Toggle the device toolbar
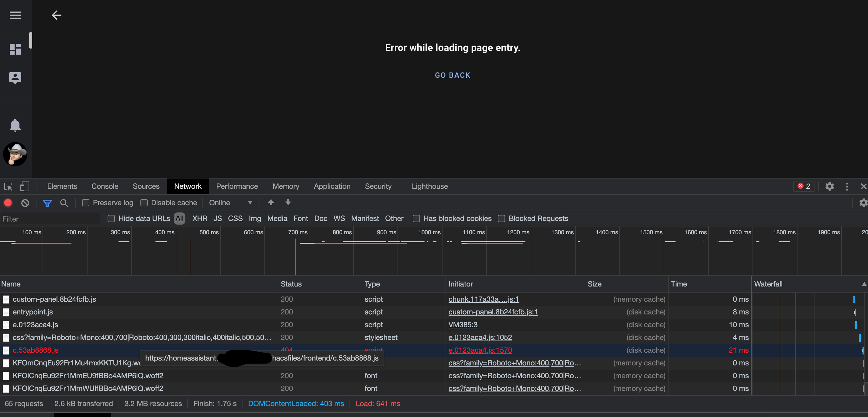 click(25, 186)
